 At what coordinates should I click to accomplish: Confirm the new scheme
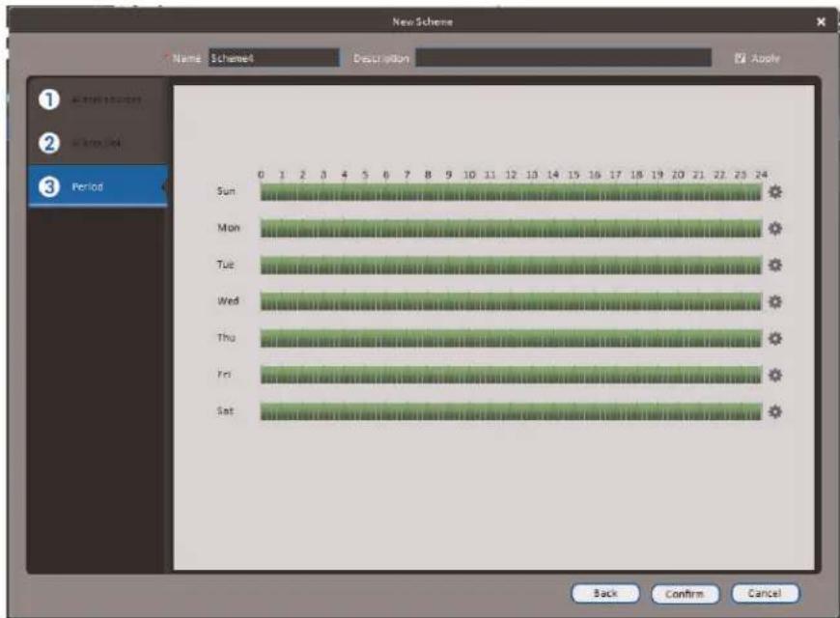click(685, 593)
